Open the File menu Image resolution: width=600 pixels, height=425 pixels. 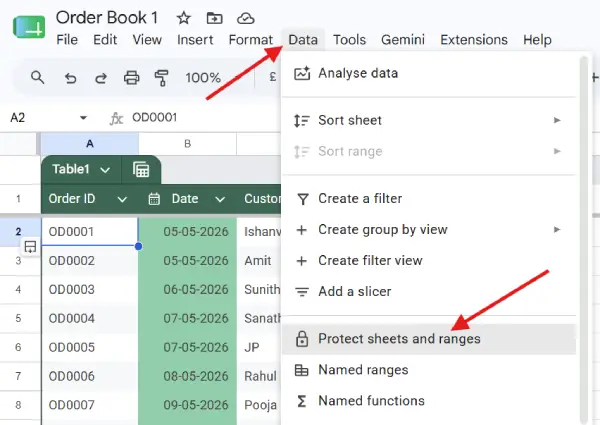[x=67, y=40]
